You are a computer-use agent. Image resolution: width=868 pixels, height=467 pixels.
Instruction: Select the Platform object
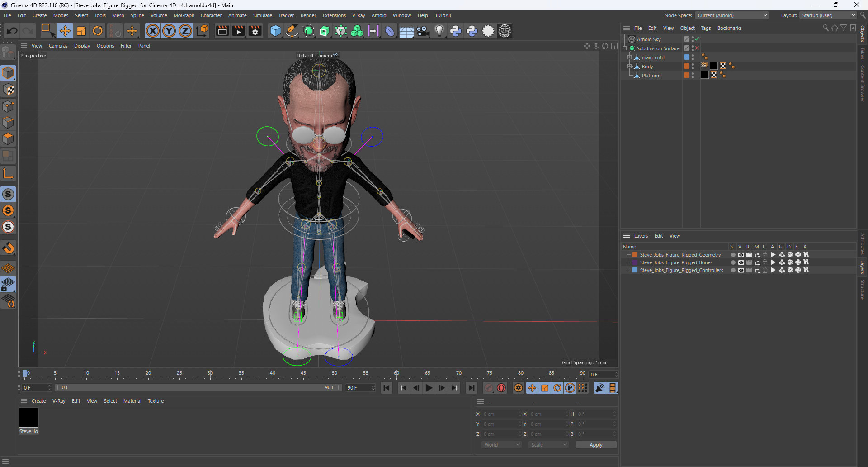pos(651,76)
